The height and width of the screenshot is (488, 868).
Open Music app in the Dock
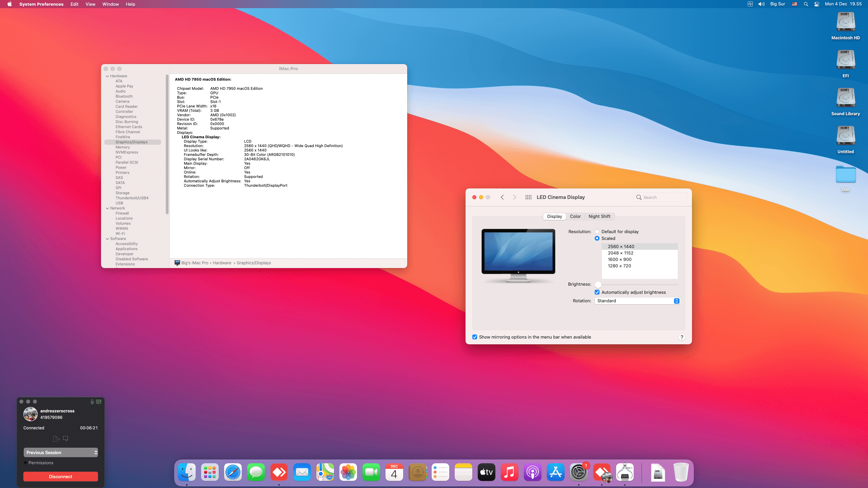510,472
